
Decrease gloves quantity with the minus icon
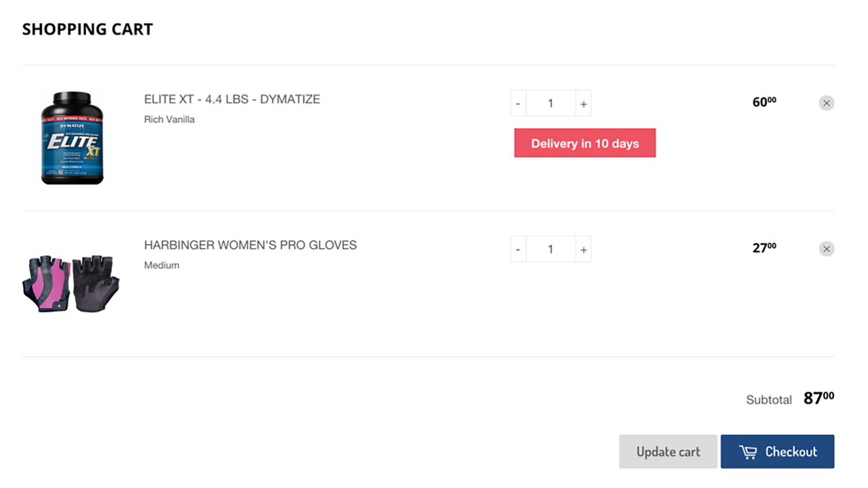pyautogui.click(x=518, y=249)
